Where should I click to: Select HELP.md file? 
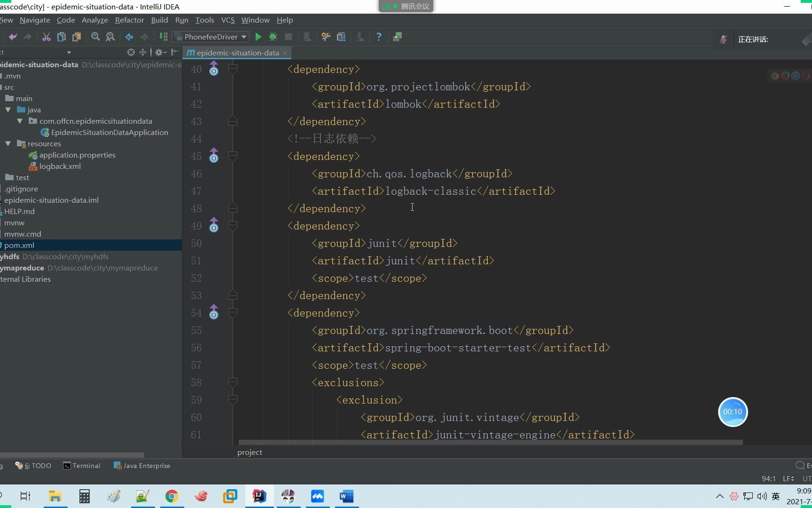coord(19,211)
